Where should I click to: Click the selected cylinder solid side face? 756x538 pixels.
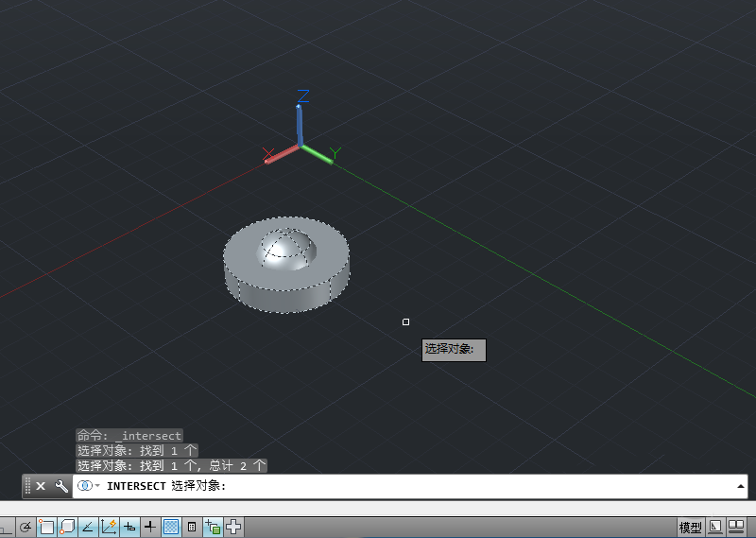pyautogui.click(x=286, y=297)
